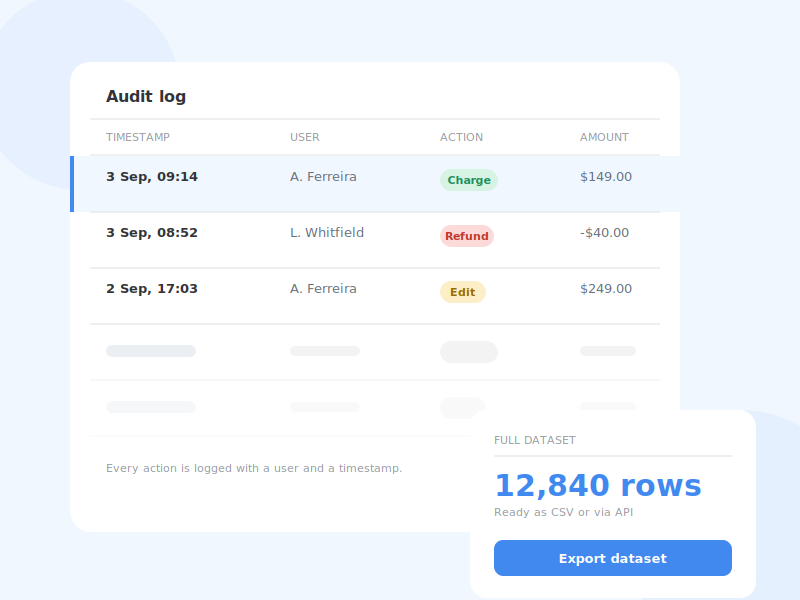Select the USER column header
The width and height of the screenshot is (800, 600).
305,137
